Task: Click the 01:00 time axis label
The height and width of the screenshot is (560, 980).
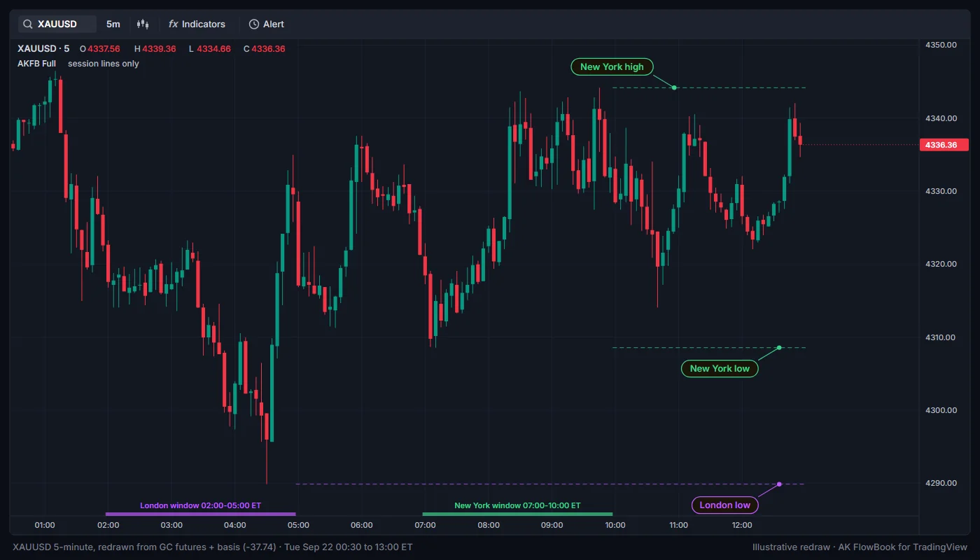Action: [45, 525]
